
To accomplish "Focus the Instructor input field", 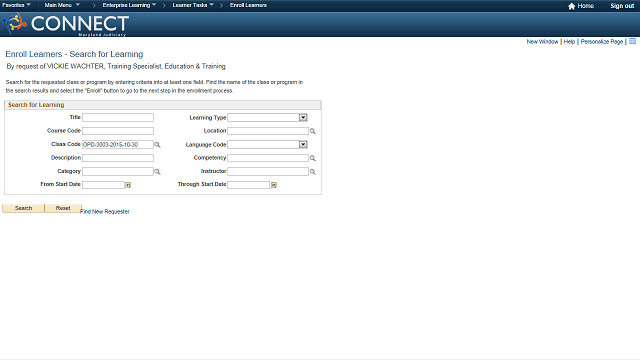I will click(268, 171).
